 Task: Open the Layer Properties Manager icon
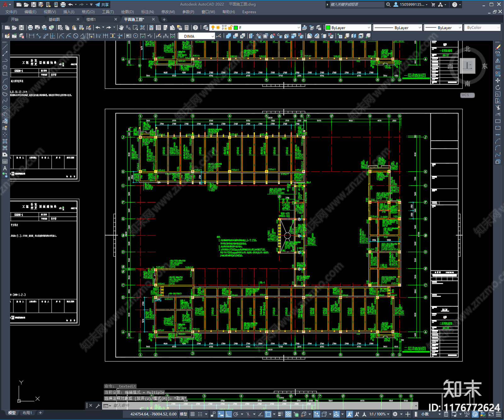206,28
